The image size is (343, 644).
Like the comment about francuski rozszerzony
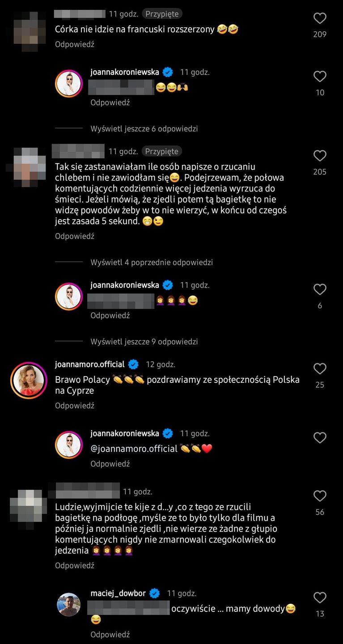[x=320, y=18]
